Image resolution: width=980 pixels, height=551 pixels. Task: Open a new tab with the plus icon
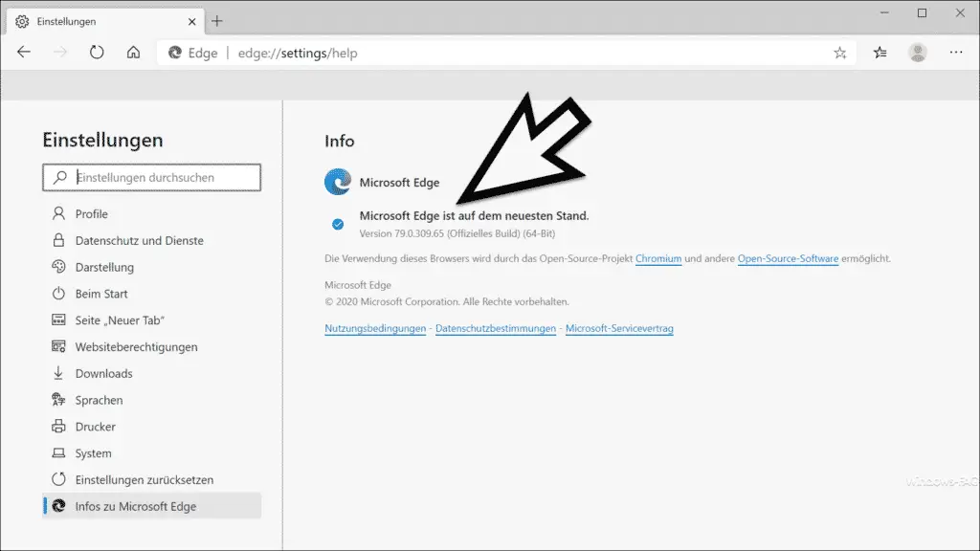[x=217, y=21]
